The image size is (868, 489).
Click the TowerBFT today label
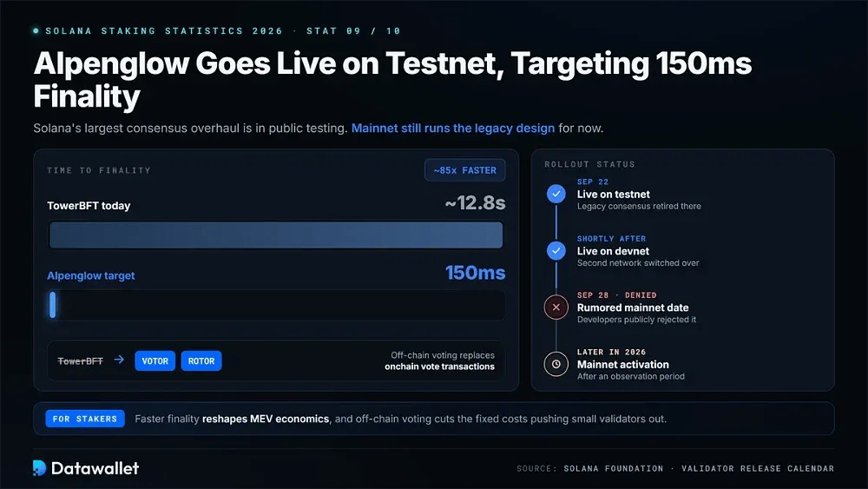[x=89, y=206]
